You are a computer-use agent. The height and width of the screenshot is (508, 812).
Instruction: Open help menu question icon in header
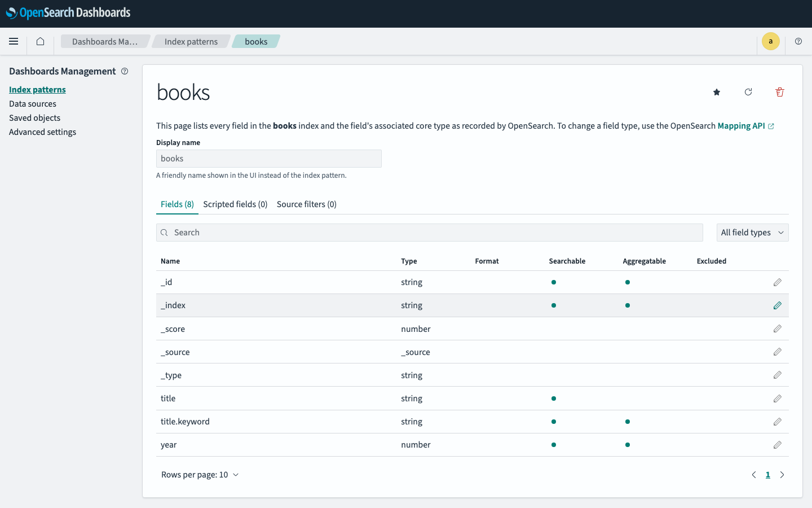click(798, 41)
